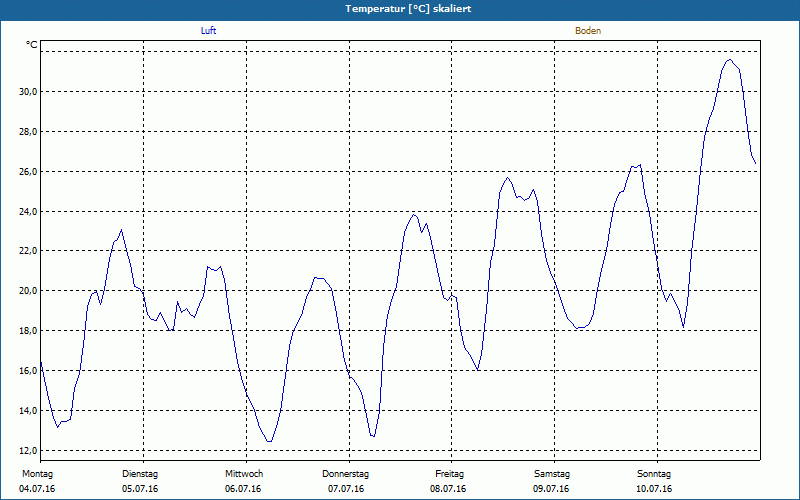Click the date 10.07.16
Screen dimensions: 800x500
pyautogui.click(x=654, y=489)
